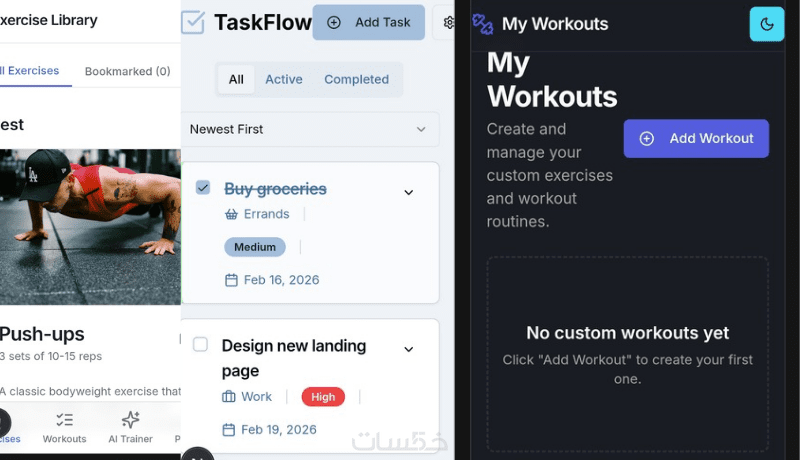Expand the Design new landing page chevron
The image size is (800, 460).
click(408, 349)
